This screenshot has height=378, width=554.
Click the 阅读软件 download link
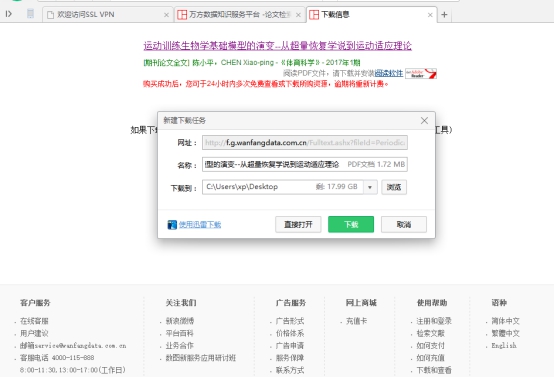pos(389,73)
